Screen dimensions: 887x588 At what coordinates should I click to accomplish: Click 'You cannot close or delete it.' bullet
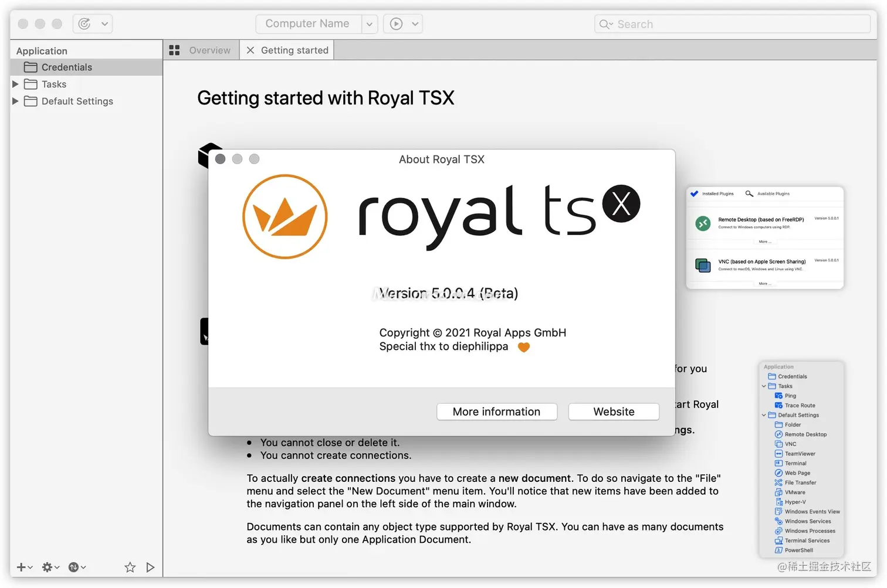click(x=330, y=443)
